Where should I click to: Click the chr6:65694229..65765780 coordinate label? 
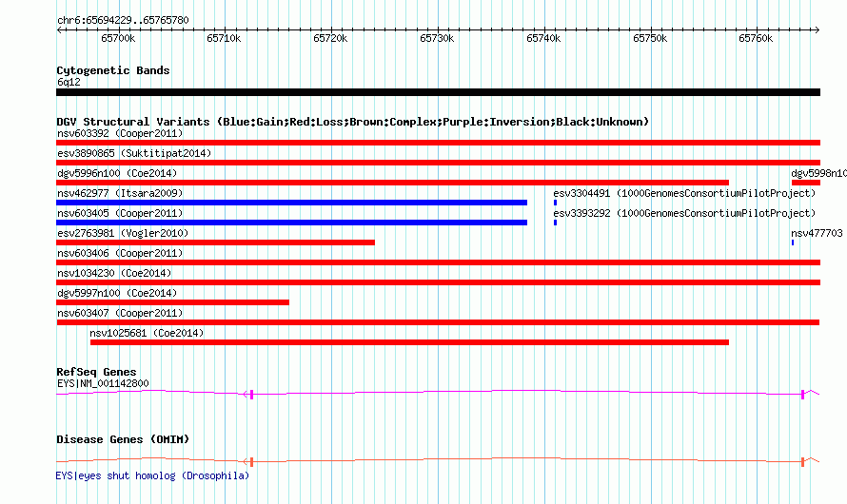coord(123,20)
